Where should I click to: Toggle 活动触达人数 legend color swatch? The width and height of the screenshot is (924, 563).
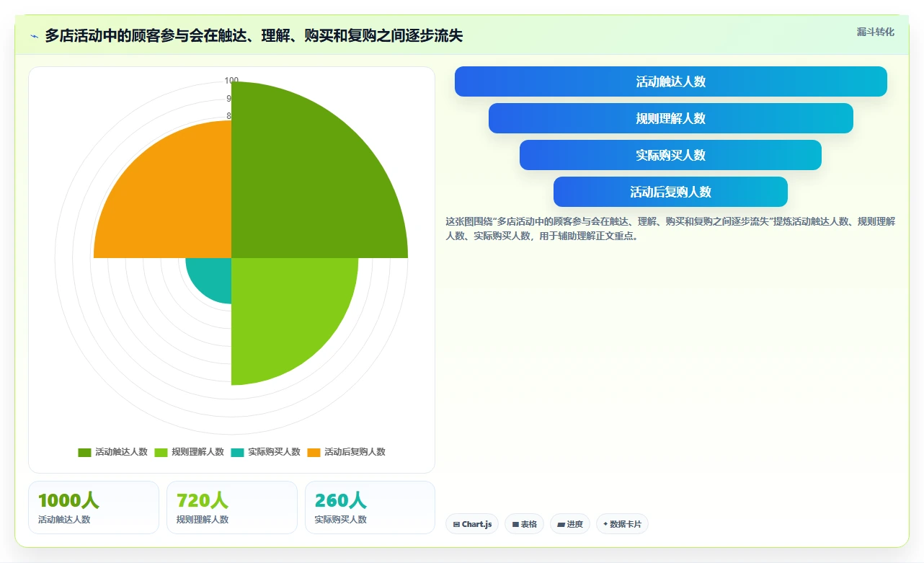[x=84, y=452]
